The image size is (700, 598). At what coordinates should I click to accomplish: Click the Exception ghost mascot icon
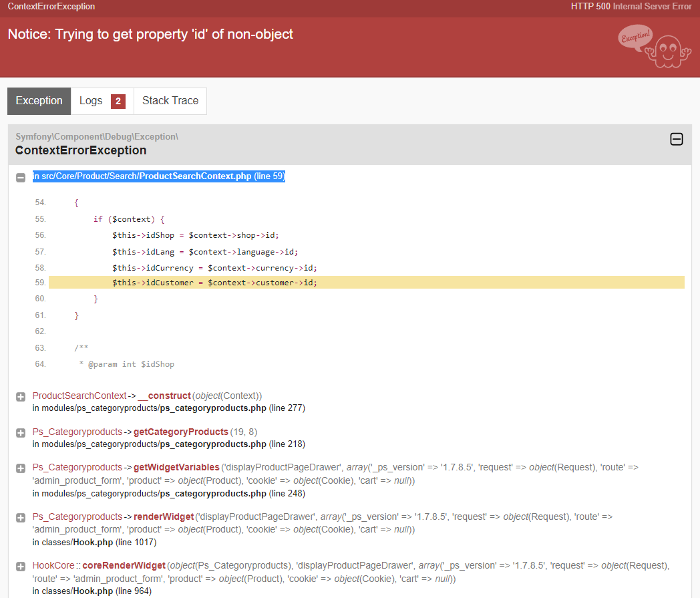click(655, 46)
